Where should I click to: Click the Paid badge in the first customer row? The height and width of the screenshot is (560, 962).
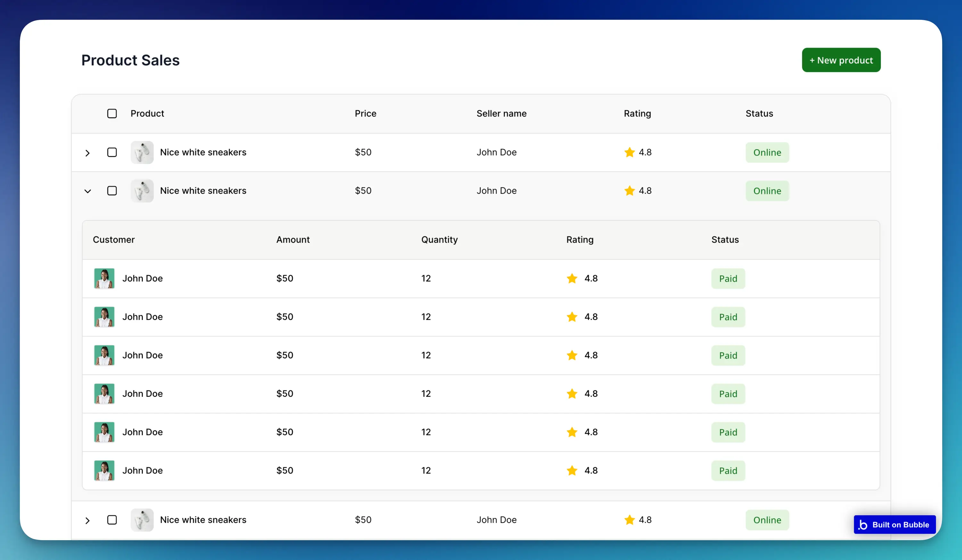(x=728, y=279)
